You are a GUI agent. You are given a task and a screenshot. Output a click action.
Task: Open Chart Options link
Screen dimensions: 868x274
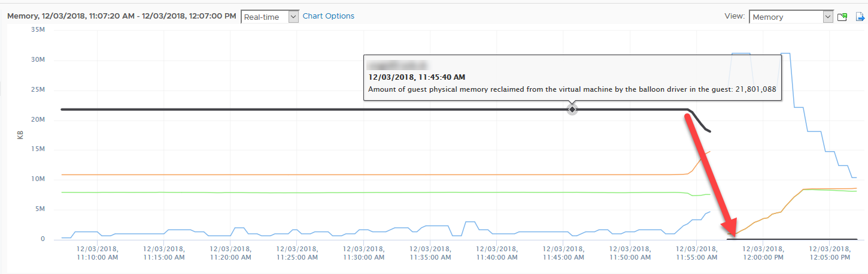(x=328, y=16)
